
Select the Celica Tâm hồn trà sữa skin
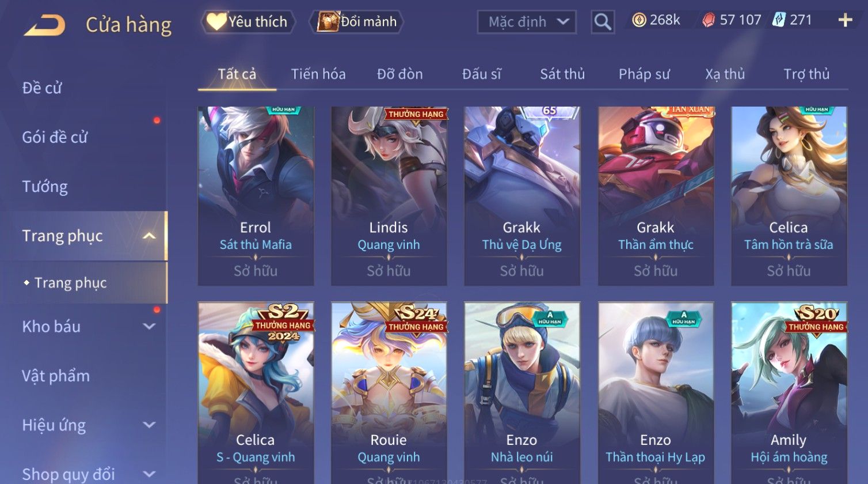pyautogui.click(x=789, y=196)
